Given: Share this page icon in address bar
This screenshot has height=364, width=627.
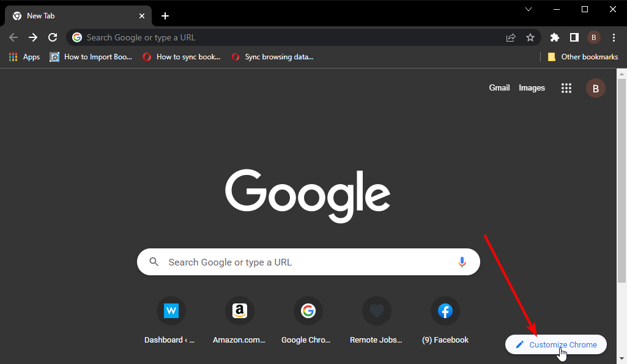Looking at the screenshot, I should tap(511, 37).
